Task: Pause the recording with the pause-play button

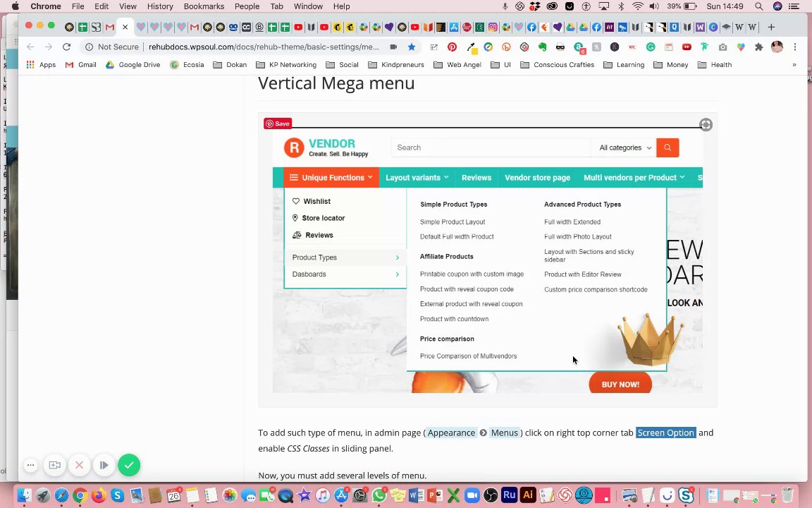Action: coord(104,465)
